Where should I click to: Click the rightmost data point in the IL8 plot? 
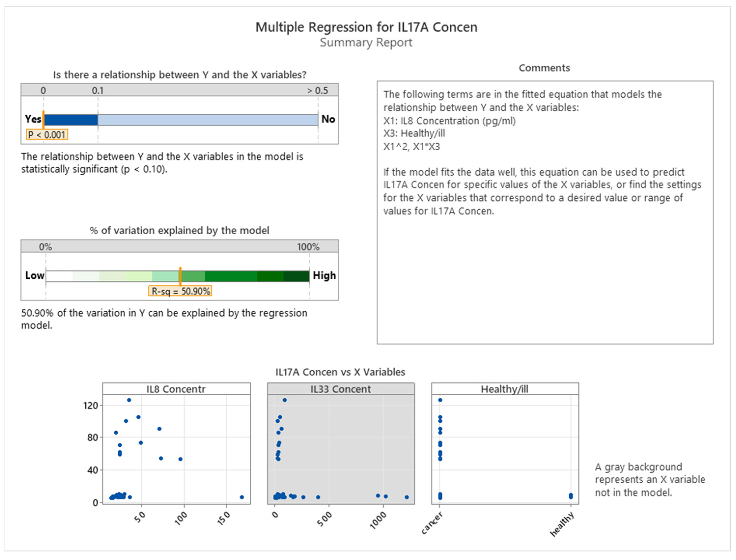tap(242, 497)
